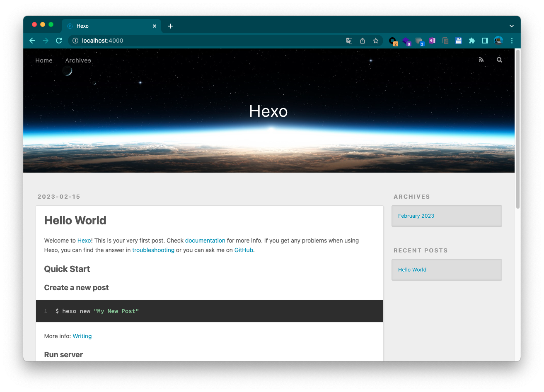Open Hello World under Recent Posts

point(412,269)
